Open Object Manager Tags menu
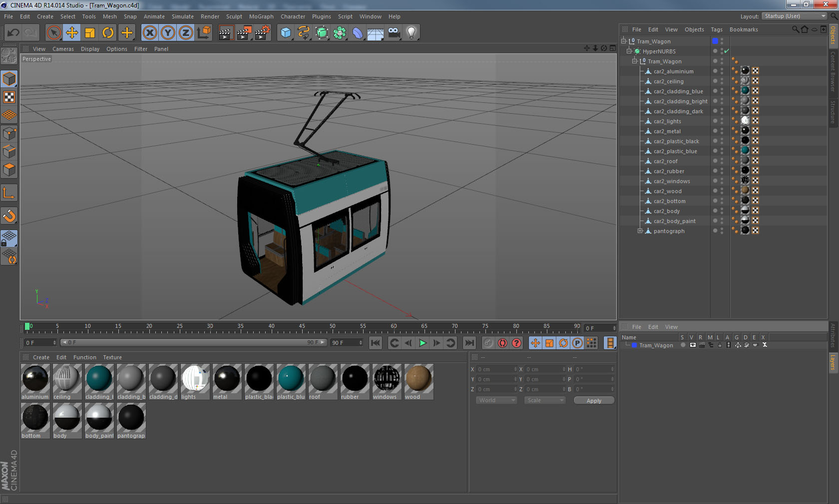Image resolution: width=839 pixels, height=504 pixels. [717, 29]
